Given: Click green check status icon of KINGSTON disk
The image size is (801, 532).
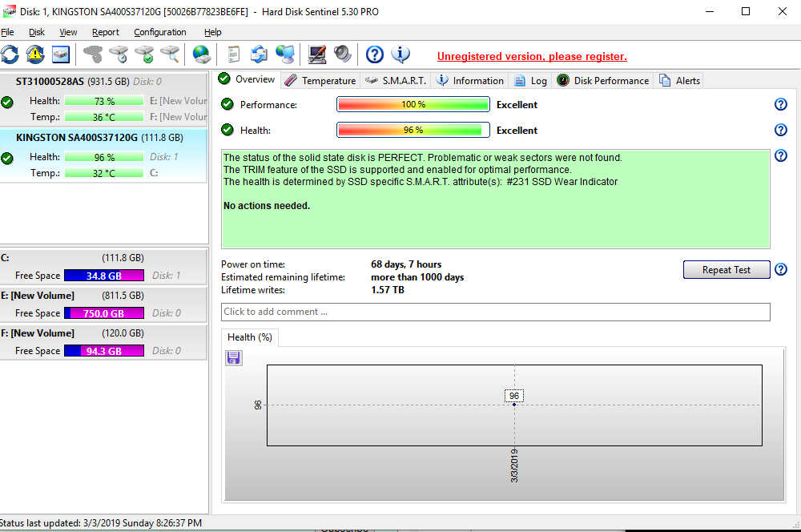Looking at the screenshot, I should coord(7,159).
